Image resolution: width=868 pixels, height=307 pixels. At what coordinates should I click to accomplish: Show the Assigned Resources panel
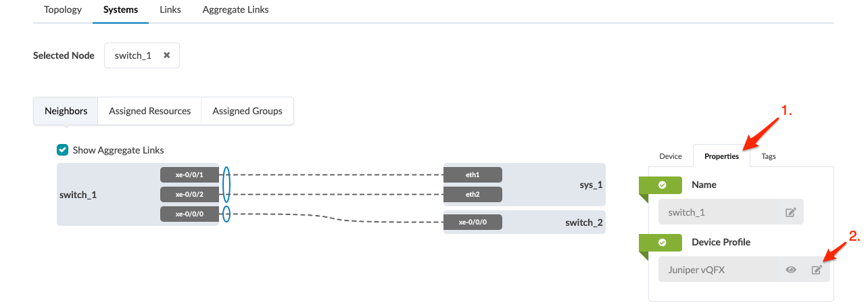[x=149, y=111]
